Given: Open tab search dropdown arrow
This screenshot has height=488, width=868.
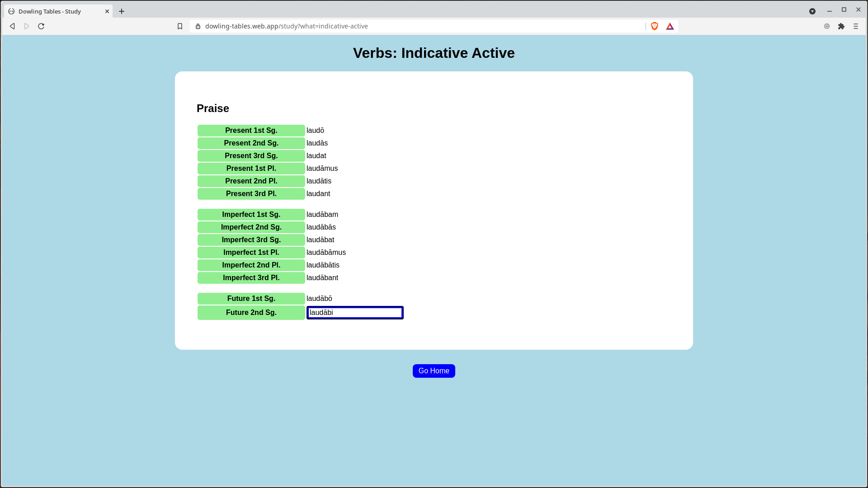Looking at the screenshot, I should pyautogui.click(x=812, y=11).
